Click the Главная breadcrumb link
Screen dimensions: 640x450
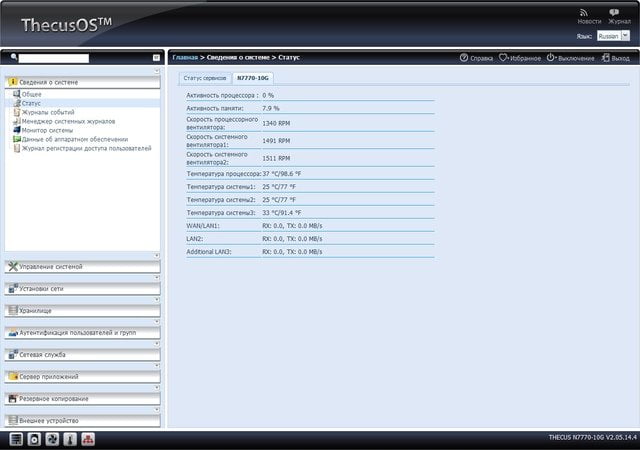point(185,58)
